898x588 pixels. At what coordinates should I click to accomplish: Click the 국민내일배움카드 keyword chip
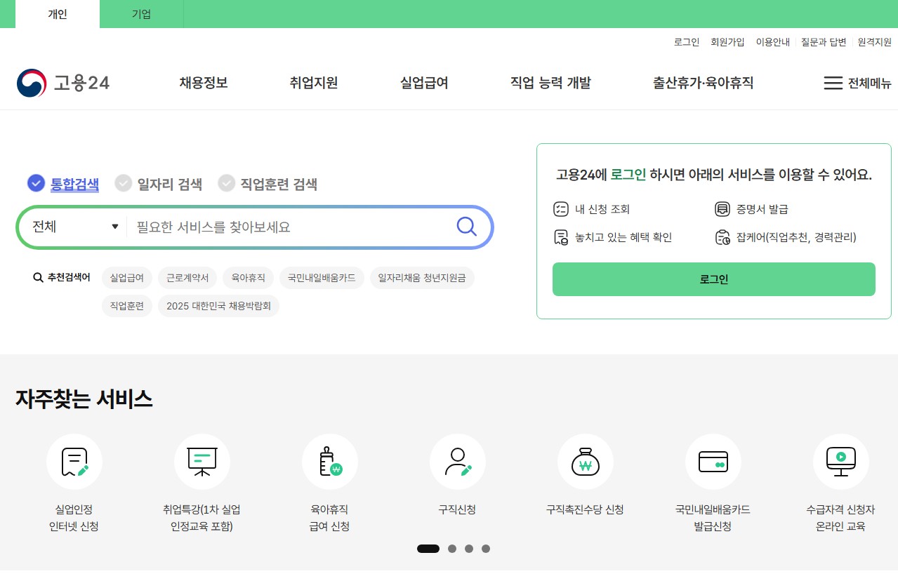(322, 278)
